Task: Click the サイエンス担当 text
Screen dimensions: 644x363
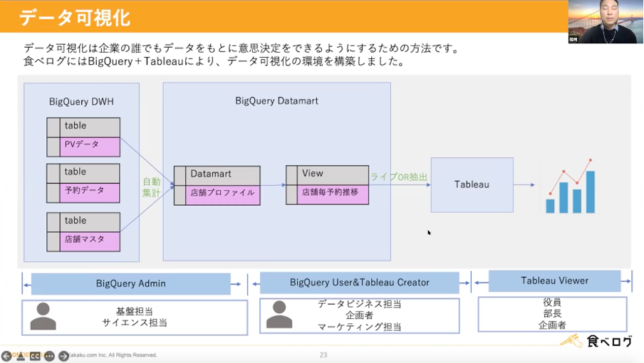Action: point(135,323)
